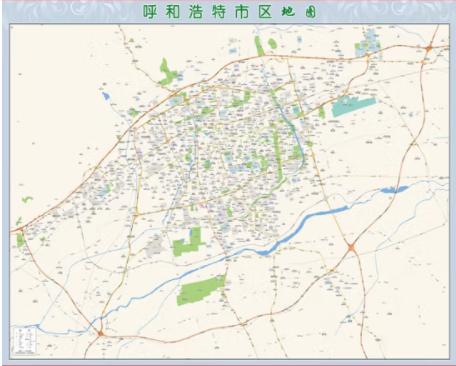
Task: Click the small blue lake in the northwest
Action: (106, 96)
